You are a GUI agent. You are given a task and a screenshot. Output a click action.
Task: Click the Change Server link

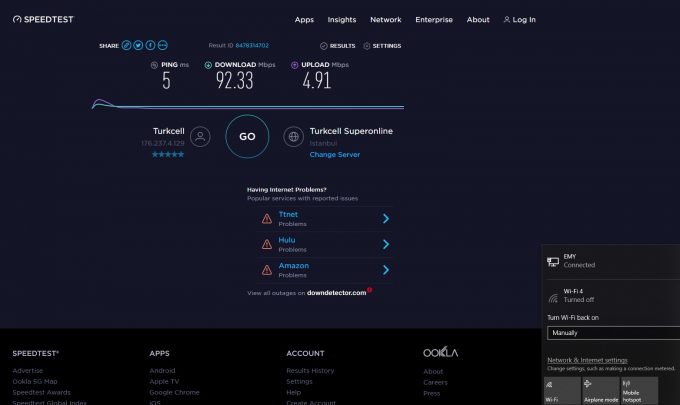click(x=334, y=155)
